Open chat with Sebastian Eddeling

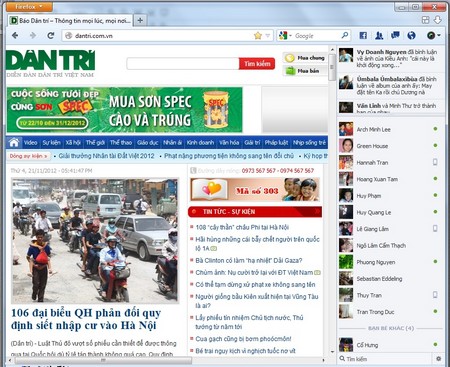pyautogui.click(x=391, y=279)
